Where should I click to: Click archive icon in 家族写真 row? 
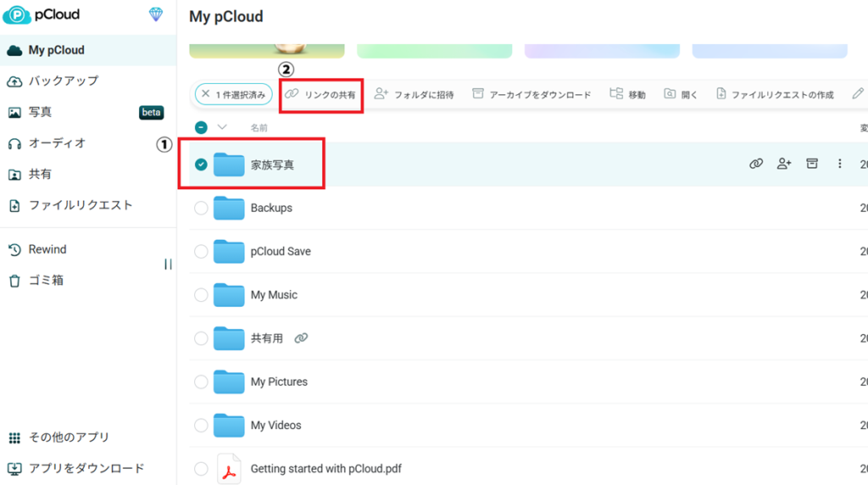[x=811, y=164]
